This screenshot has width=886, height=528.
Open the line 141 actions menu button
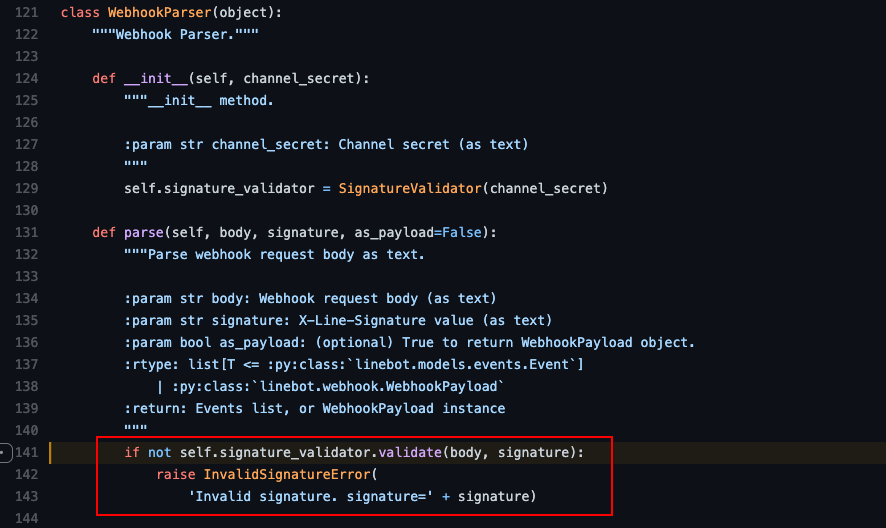tap(5, 453)
